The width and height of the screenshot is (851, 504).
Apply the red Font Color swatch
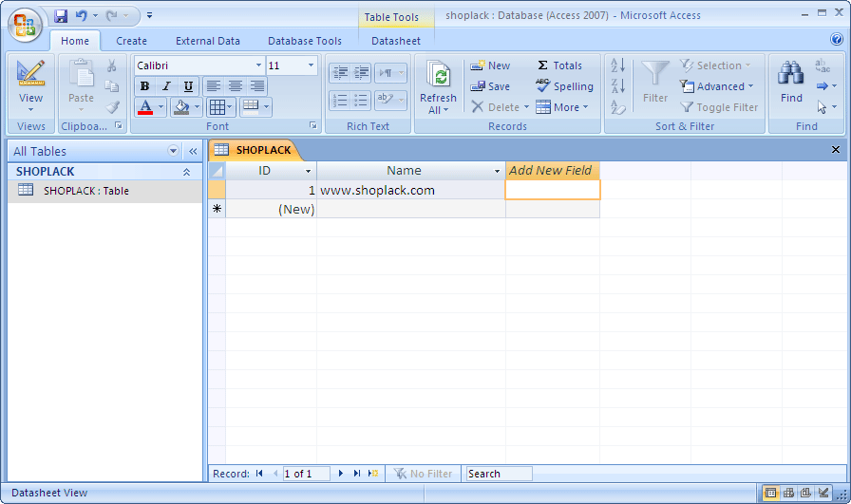coord(145,107)
